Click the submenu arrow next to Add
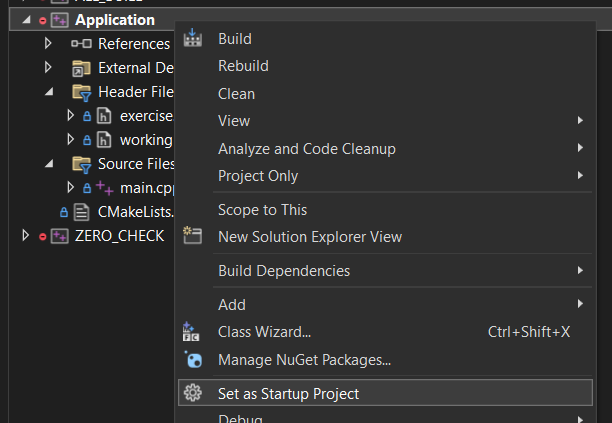This screenshot has width=612, height=423. pyautogui.click(x=580, y=304)
